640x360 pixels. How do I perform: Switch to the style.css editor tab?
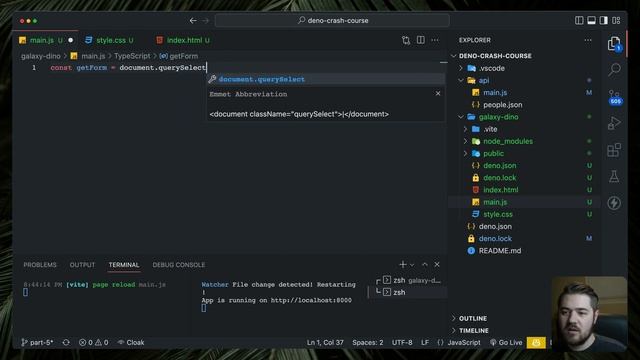click(110, 40)
